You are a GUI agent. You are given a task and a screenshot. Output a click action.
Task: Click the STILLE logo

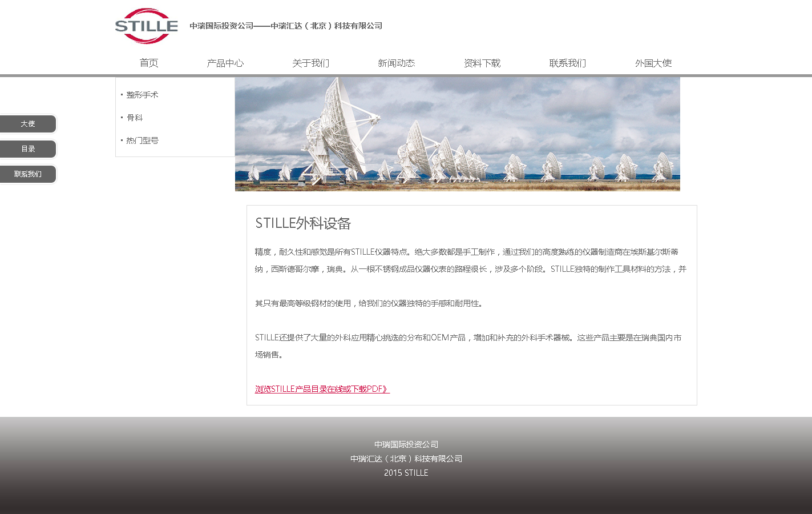click(x=146, y=26)
